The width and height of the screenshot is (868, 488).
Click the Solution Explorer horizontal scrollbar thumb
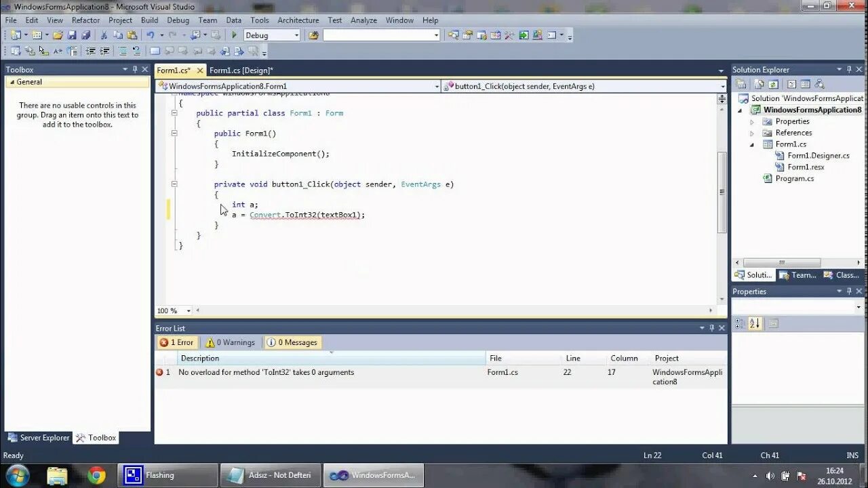(781, 263)
